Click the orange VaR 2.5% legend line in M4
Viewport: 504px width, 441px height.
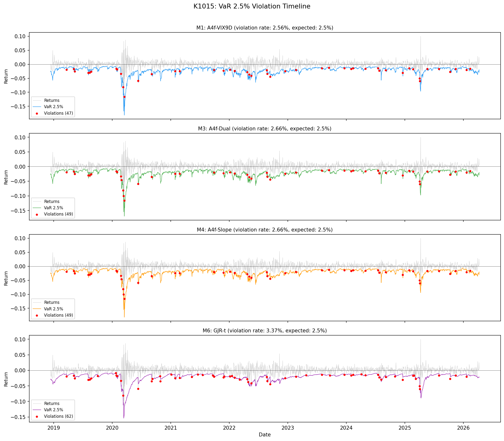(x=37, y=309)
